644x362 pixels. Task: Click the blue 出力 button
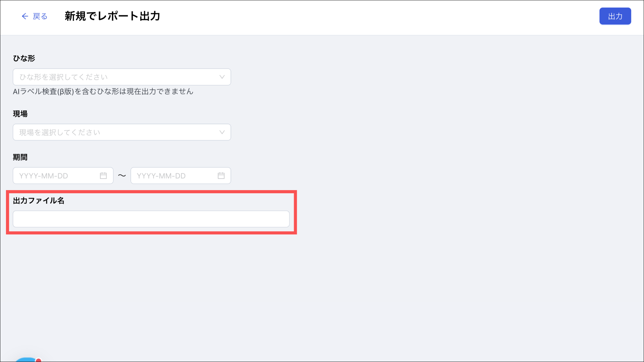pyautogui.click(x=615, y=16)
